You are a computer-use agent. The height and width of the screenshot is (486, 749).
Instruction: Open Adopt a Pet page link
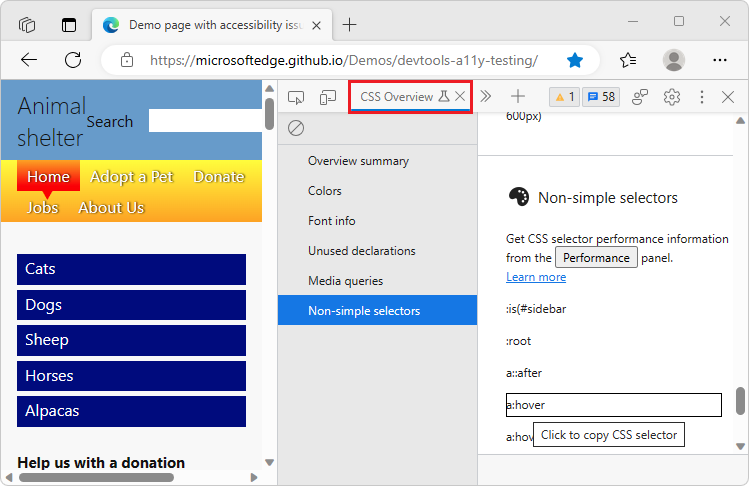(132, 177)
